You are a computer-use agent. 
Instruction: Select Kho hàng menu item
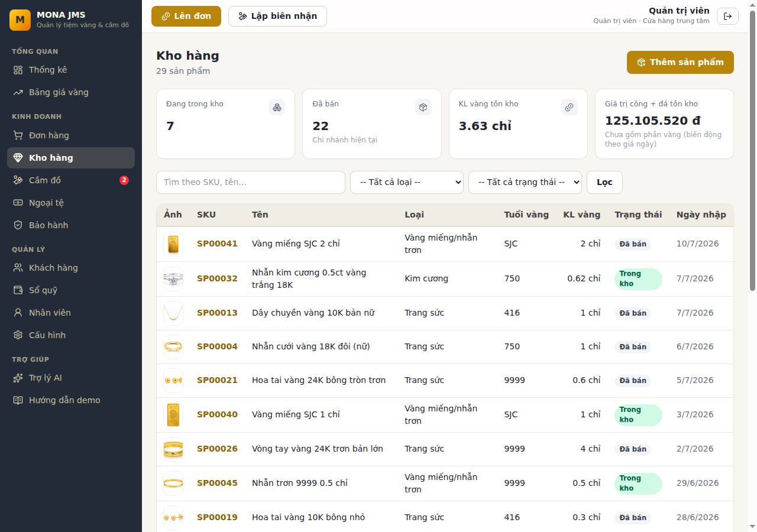point(71,158)
